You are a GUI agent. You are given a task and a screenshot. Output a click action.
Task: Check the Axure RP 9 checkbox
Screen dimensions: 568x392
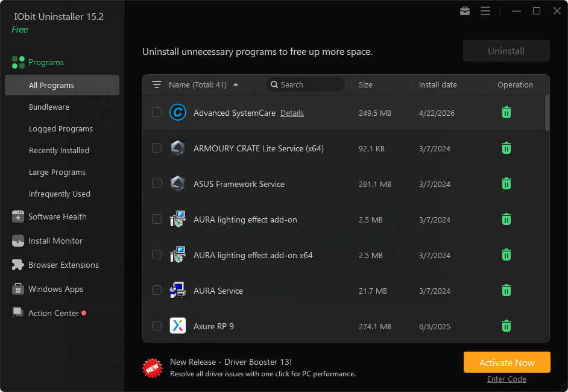[x=157, y=325]
